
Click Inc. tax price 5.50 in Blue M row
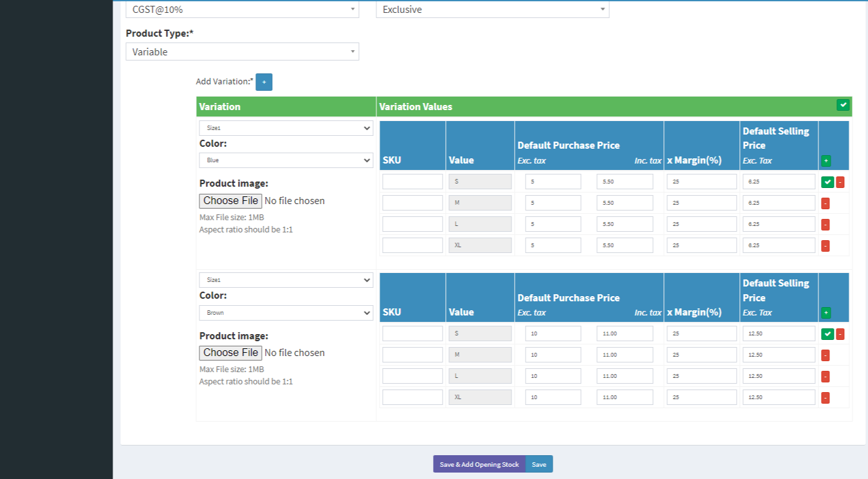pyautogui.click(x=625, y=203)
